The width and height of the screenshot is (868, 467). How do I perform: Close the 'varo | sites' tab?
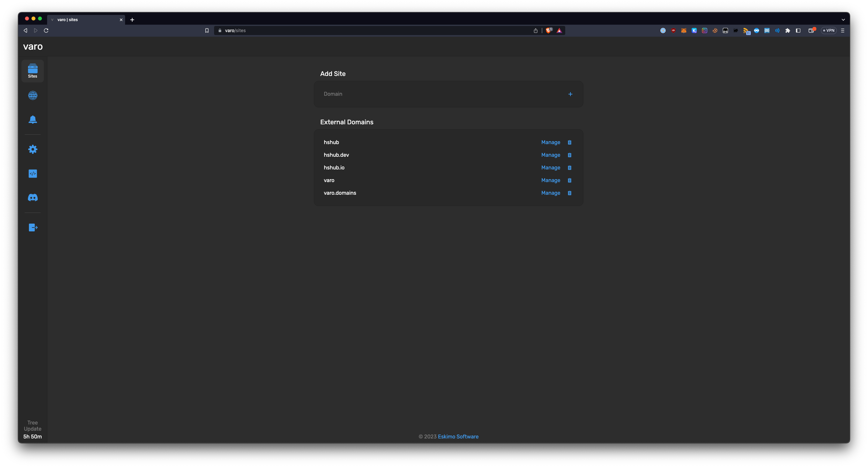(x=121, y=19)
